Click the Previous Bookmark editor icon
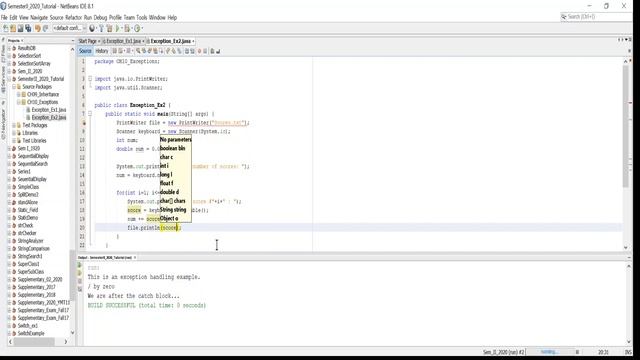 [x=167, y=51]
